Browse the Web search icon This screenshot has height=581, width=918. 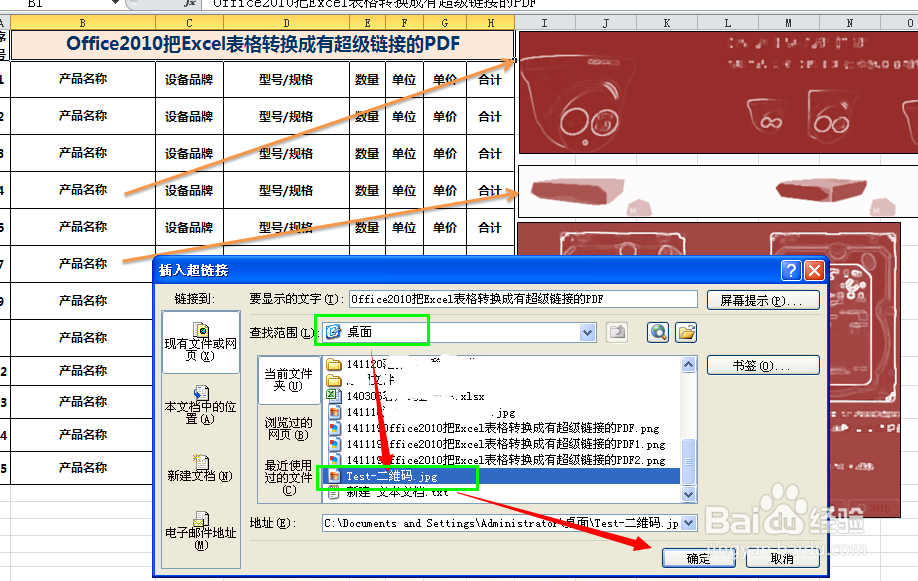658,333
